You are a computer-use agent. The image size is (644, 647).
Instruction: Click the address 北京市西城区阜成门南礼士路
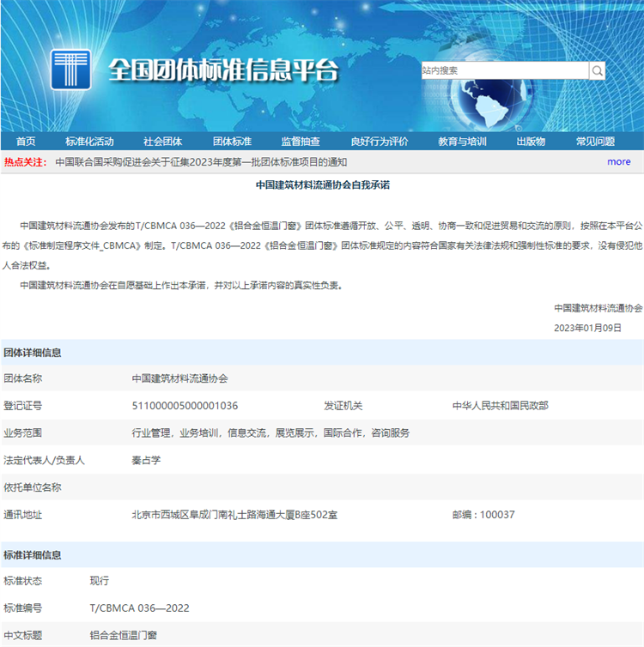pyautogui.click(x=234, y=515)
